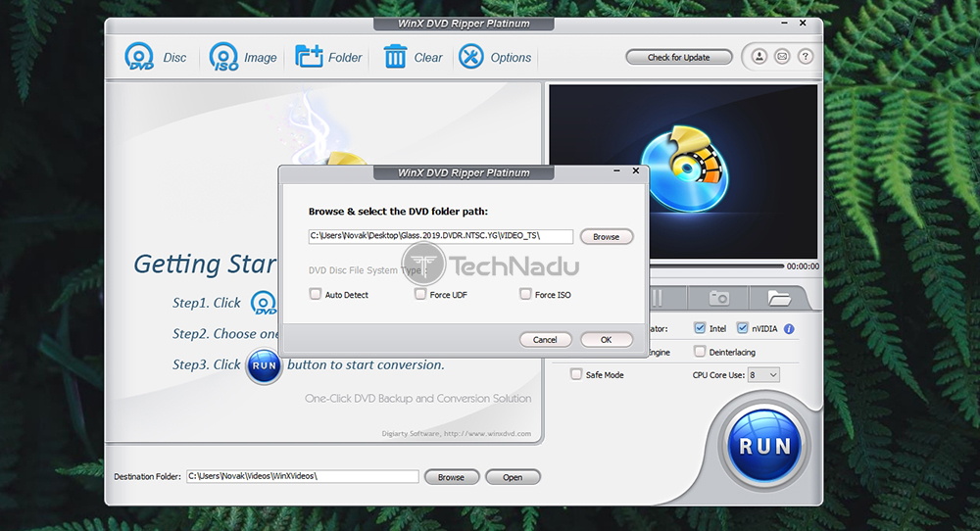Screen dimensions: 980x531
Task: Check the Force UDF option
Action: tap(420, 294)
